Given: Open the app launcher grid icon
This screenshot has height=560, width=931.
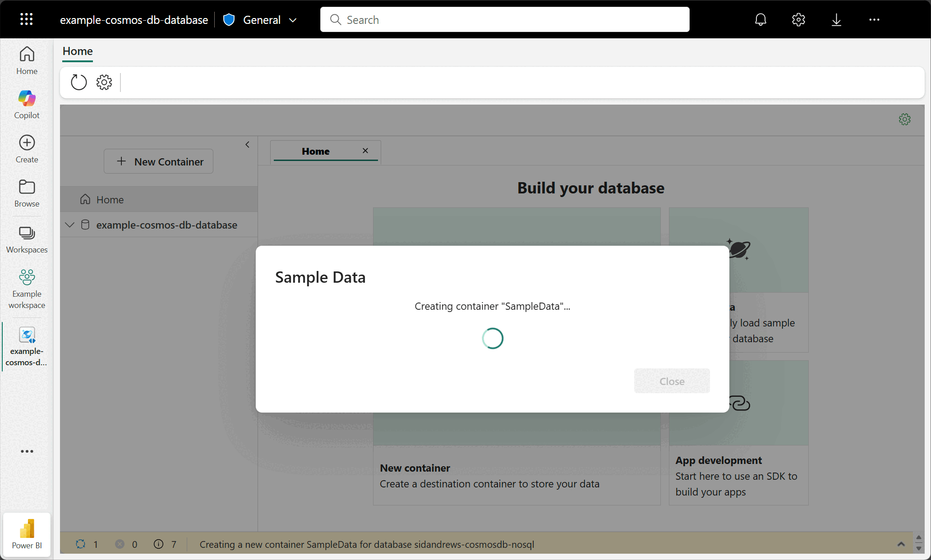Looking at the screenshot, I should click(27, 19).
